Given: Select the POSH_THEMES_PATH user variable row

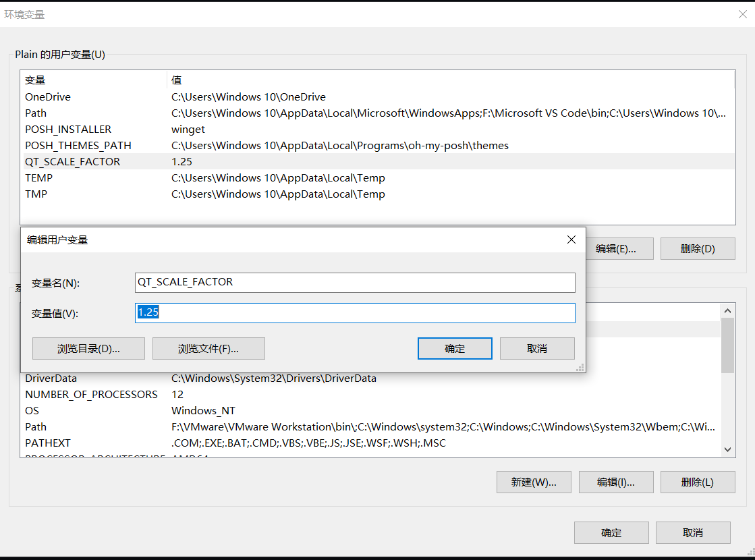Looking at the screenshot, I should point(78,146).
